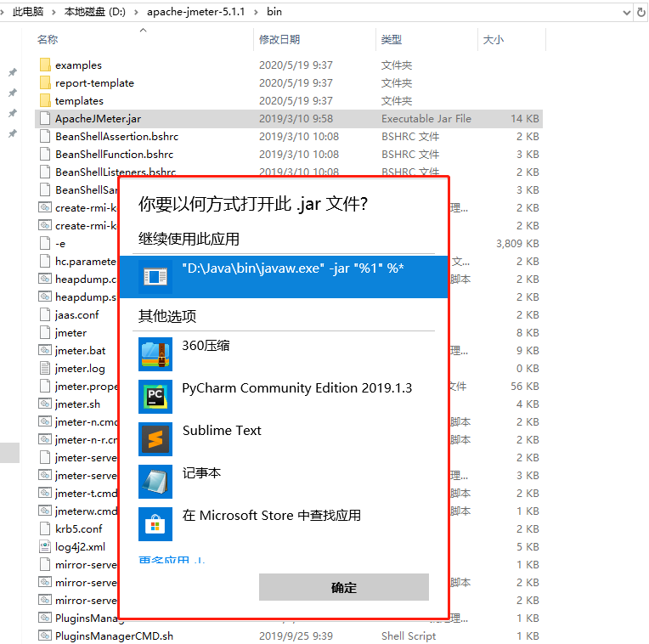The width and height of the screenshot is (649, 644).
Task: Click the krb5.conf file icon
Action: (x=45, y=528)
